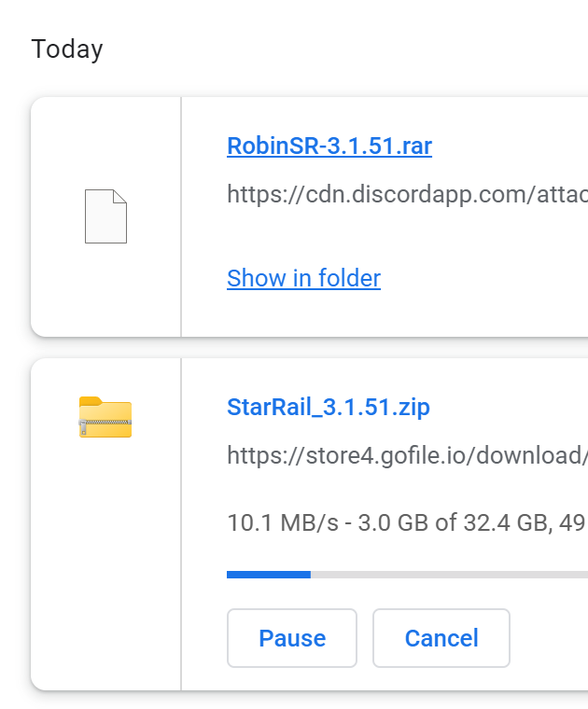Click the 10.1 MB/s speed text
Image resolution: width=588 pixels, height=709 pixels.
point(283,522)
